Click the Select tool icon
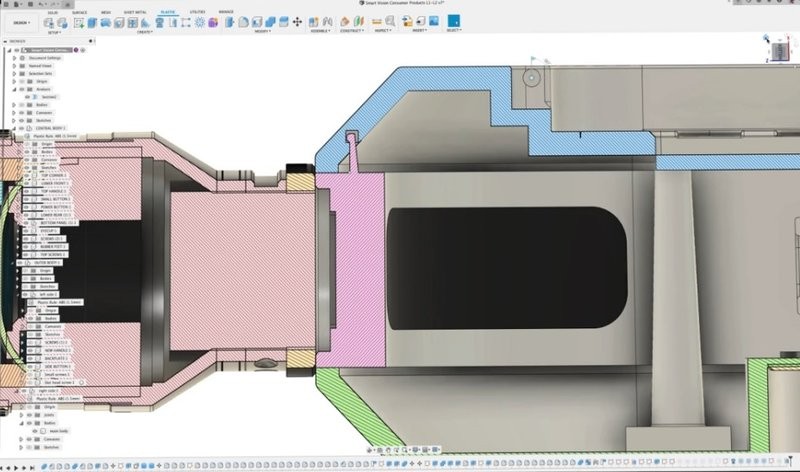The image size is (800, 472). coord(453,21)
